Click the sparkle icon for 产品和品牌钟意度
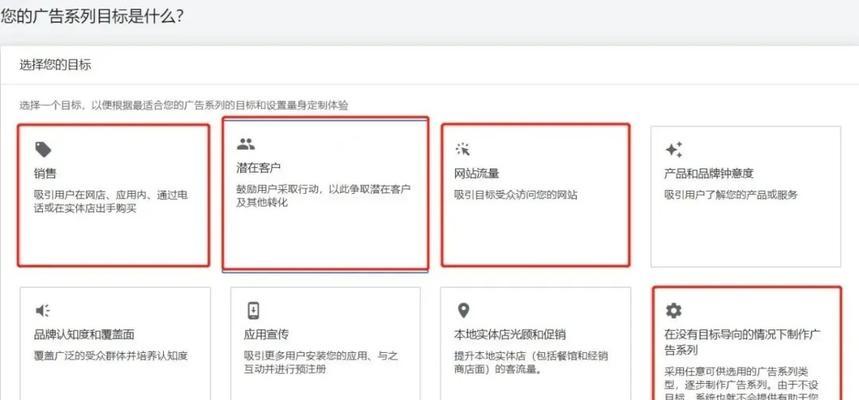 [x=674, y=149]
